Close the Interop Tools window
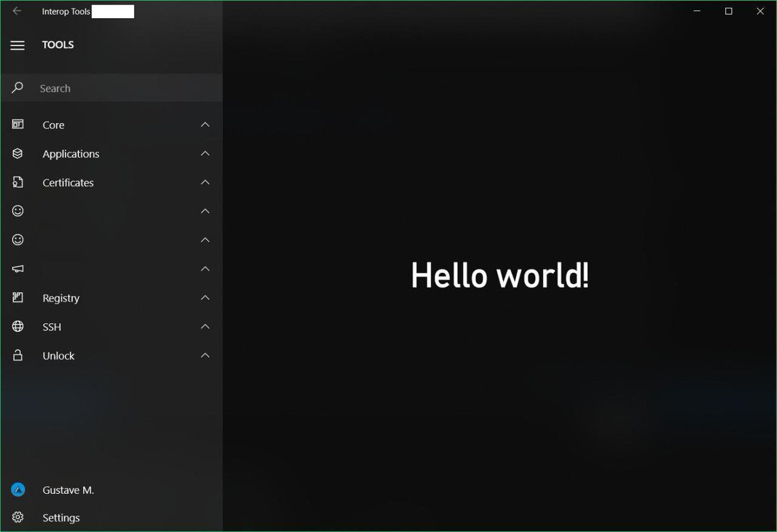 pyautogui.click(x=760, y=11)
